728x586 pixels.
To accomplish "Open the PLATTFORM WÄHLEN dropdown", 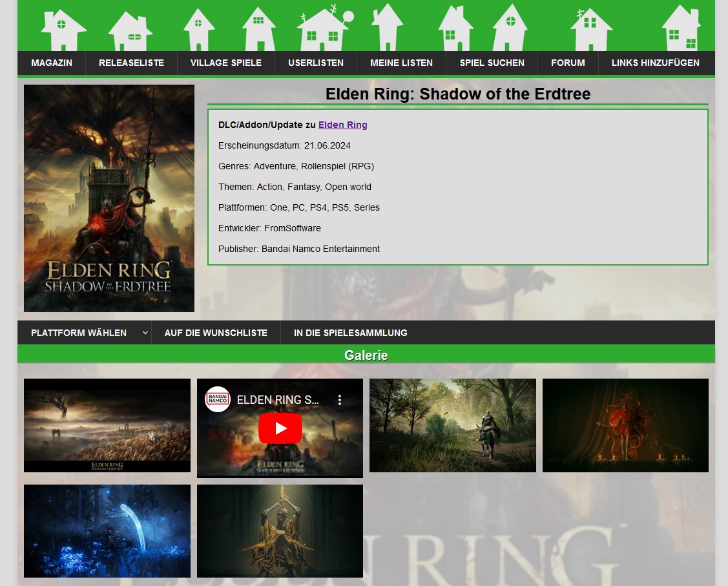I will click(x=84, y=332).
